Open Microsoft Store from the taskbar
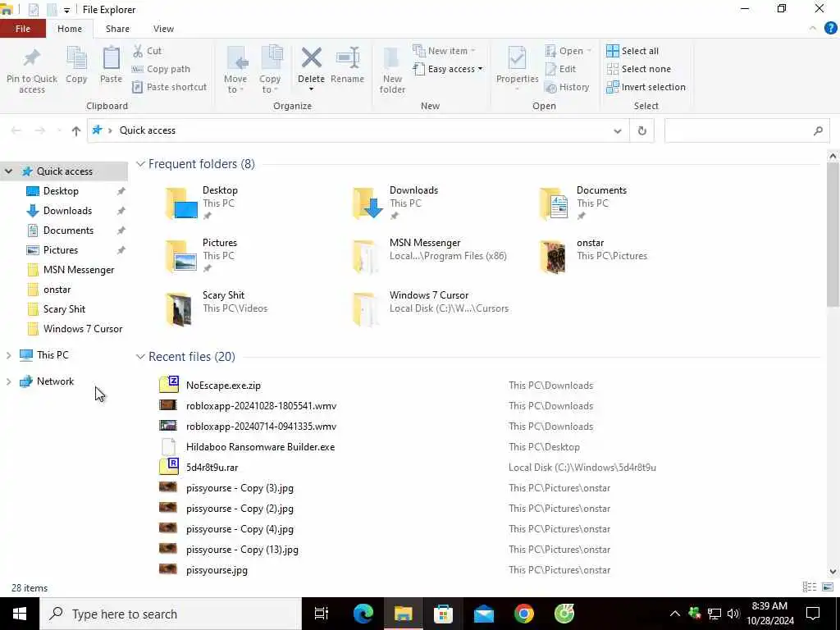Screen dimensions: 840x630 443,614
